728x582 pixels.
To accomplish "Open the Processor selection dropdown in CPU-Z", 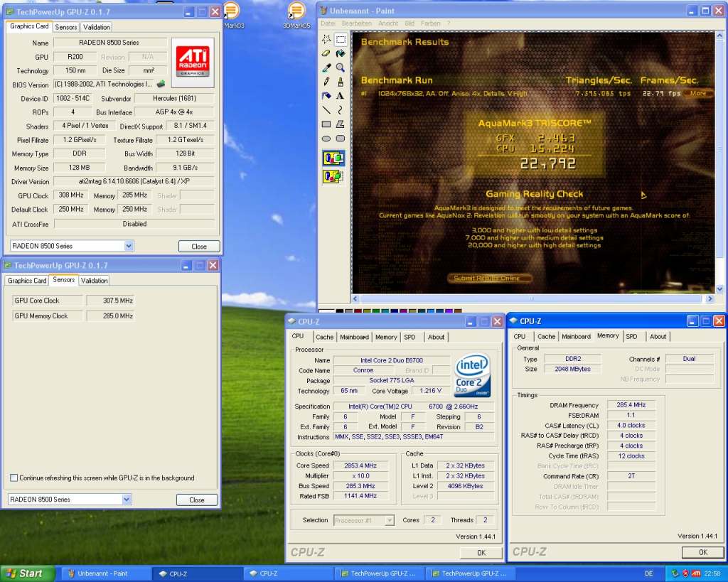I will point(390,520).
